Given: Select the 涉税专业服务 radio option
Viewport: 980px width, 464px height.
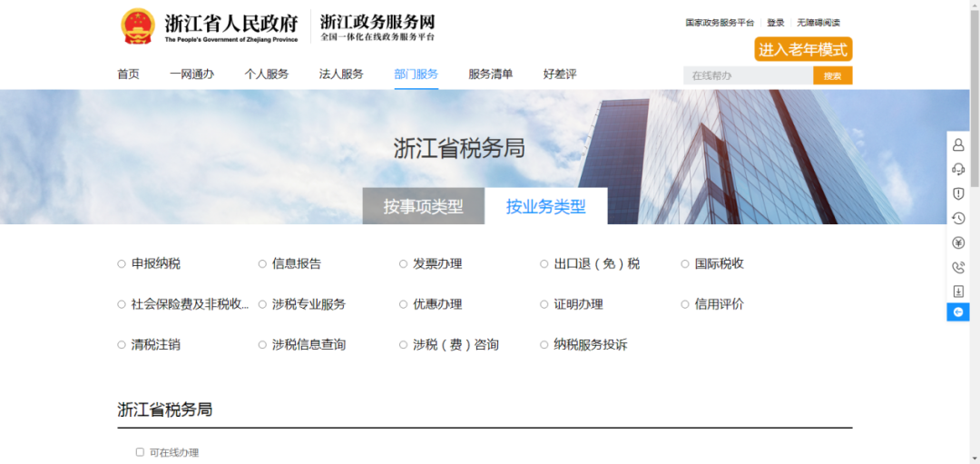Looking at the screenshot, I should (x=262, y=304).
